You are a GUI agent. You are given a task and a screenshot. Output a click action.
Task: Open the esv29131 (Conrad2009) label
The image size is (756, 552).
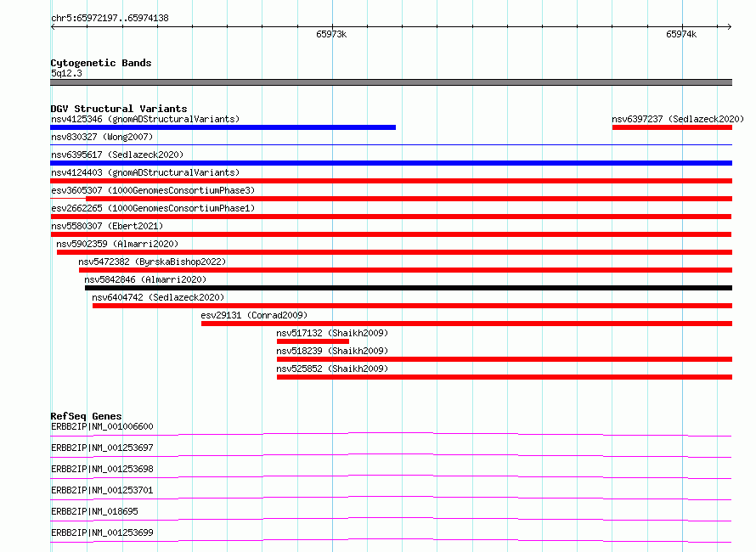[254, 315]
